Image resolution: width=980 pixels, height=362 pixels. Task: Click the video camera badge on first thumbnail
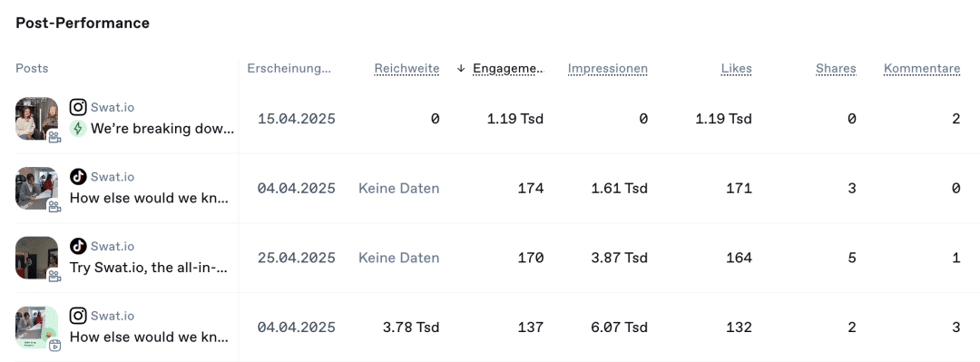click(54, 137)
